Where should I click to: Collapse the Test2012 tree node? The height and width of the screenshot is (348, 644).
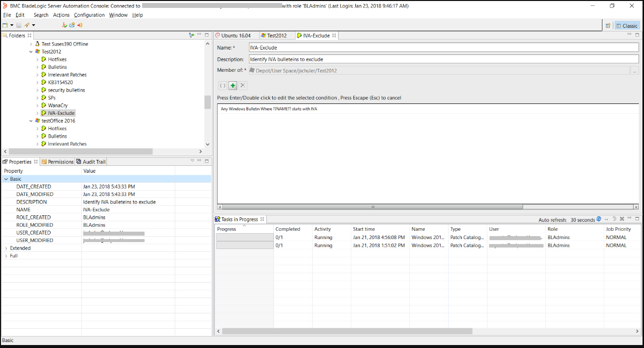[x=31, y=51]
